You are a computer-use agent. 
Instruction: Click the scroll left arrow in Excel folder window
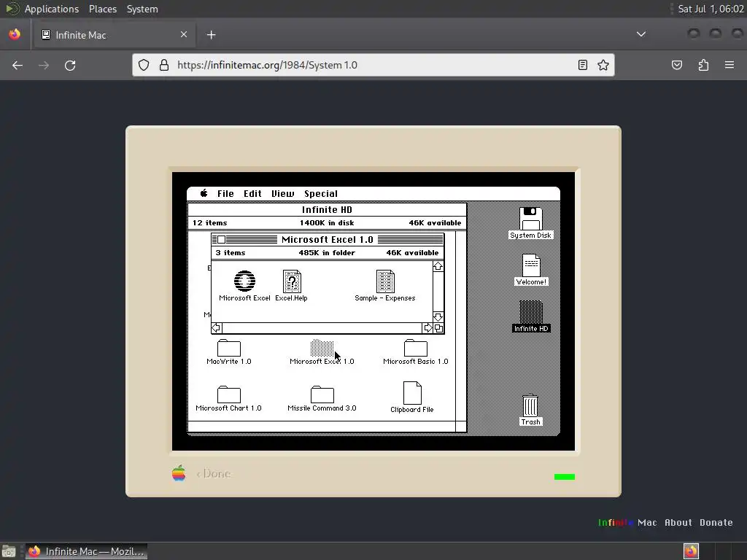[x=216, y=327]
